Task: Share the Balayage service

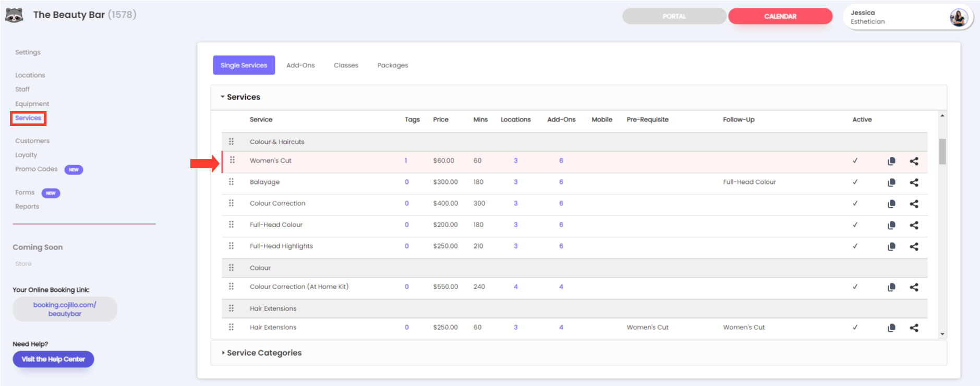Action: point(914,182)
